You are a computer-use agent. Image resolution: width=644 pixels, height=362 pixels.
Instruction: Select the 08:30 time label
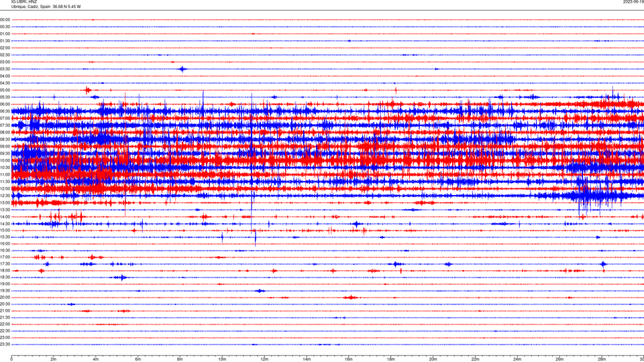5,139
